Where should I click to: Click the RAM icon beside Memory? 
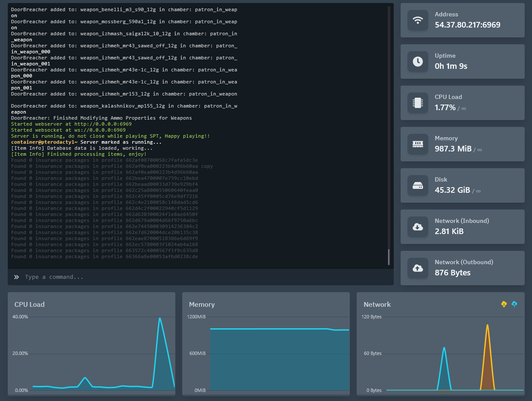(418, 144)
